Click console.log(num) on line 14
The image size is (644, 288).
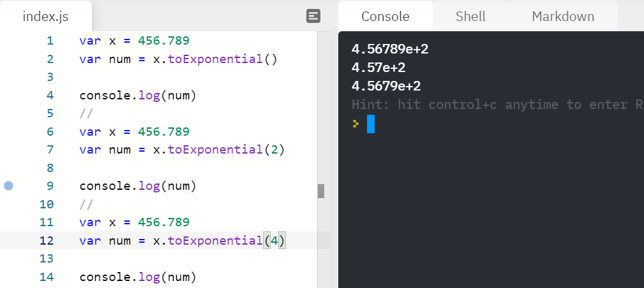138,277
